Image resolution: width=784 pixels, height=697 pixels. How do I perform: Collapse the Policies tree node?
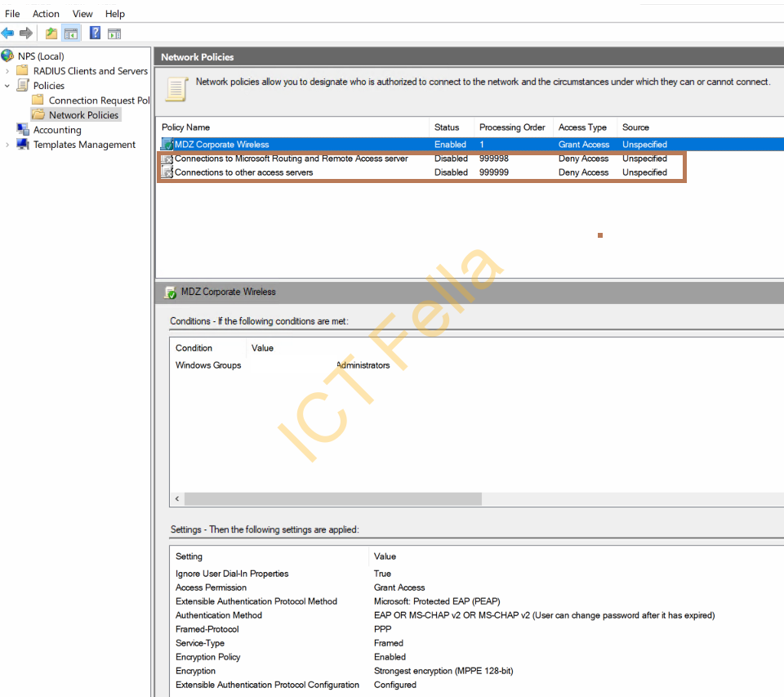(x=7, y=86)
